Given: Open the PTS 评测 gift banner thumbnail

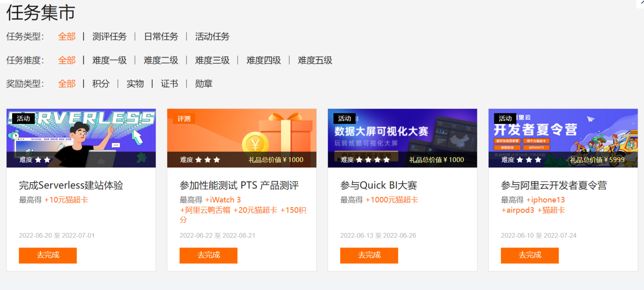Looking at the screenshot, I should [242, 138].
